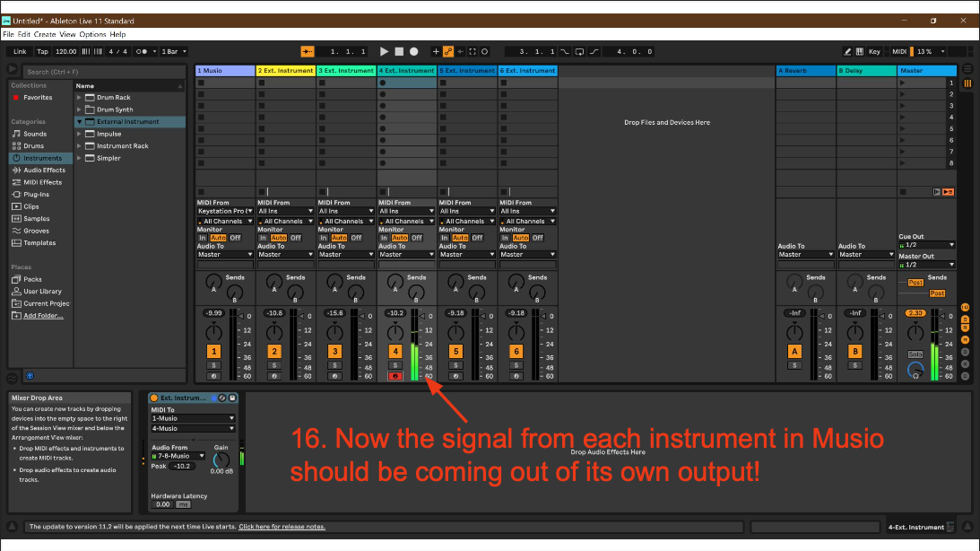Image resolution: width=980 pixels, height=551 pixels.
Task: Click Hot-Swap icon on Ext. Instrument device
Action: tap(221, 398)
